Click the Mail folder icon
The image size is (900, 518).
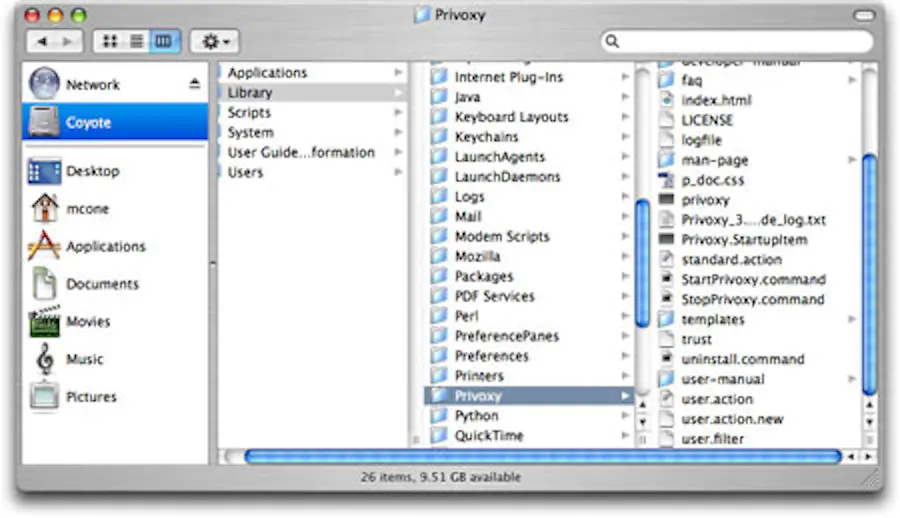439,217
